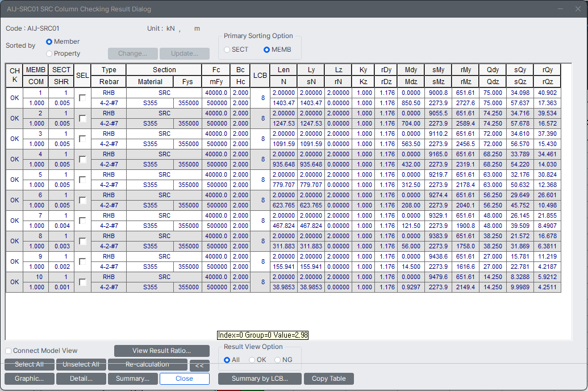Check SEL box for member 1
The image size is (588, 391).
[x=82, y=98]
